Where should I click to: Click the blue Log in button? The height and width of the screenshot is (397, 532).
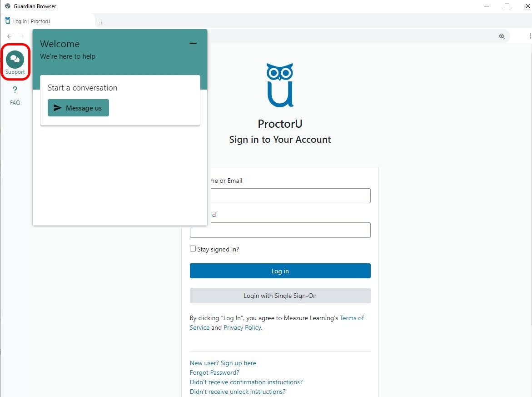[x=280, y=271]
